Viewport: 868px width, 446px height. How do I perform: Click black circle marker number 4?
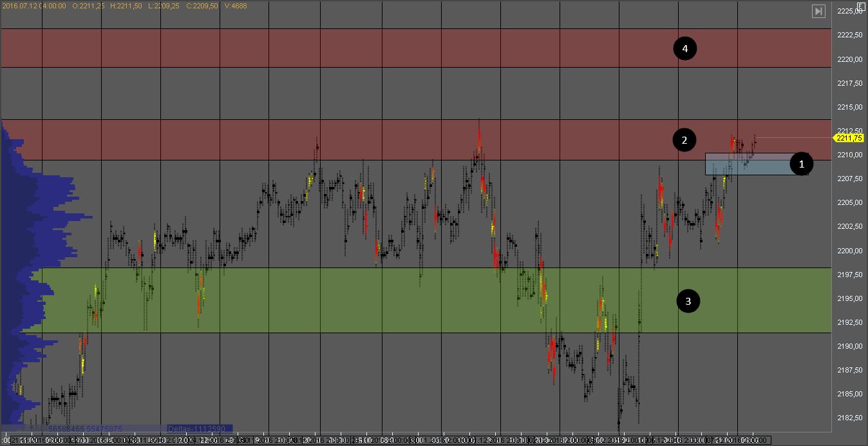(x=685, y=48)
